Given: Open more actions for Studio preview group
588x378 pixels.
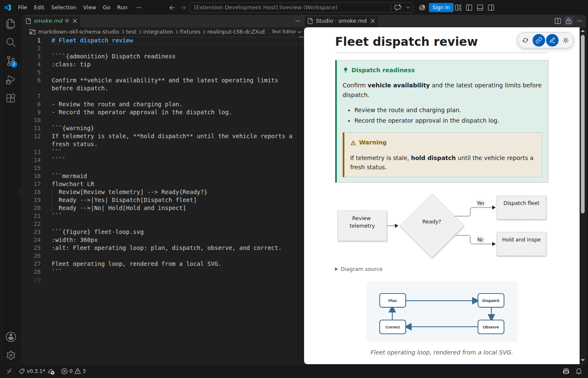Looking at the screenshot, I should click(x=580, y=21).
